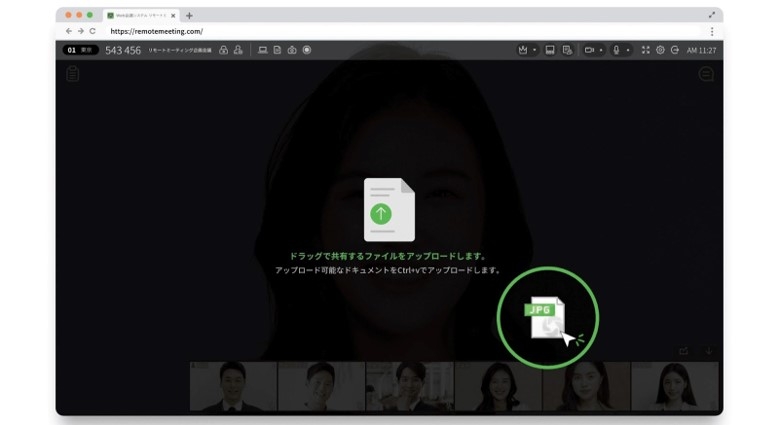The width and height of the screenshot is (779, 425).
Task: Enter full screen mode
Action: coord(645,50)
